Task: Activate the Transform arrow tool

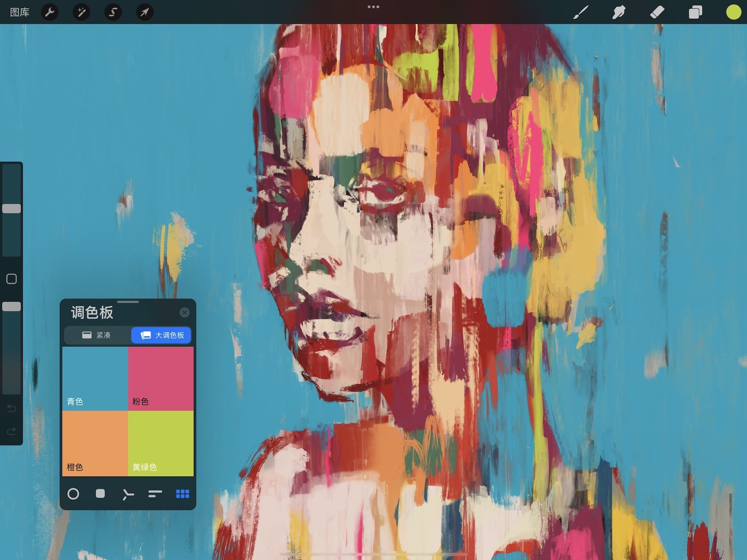Action: point(145,12)
